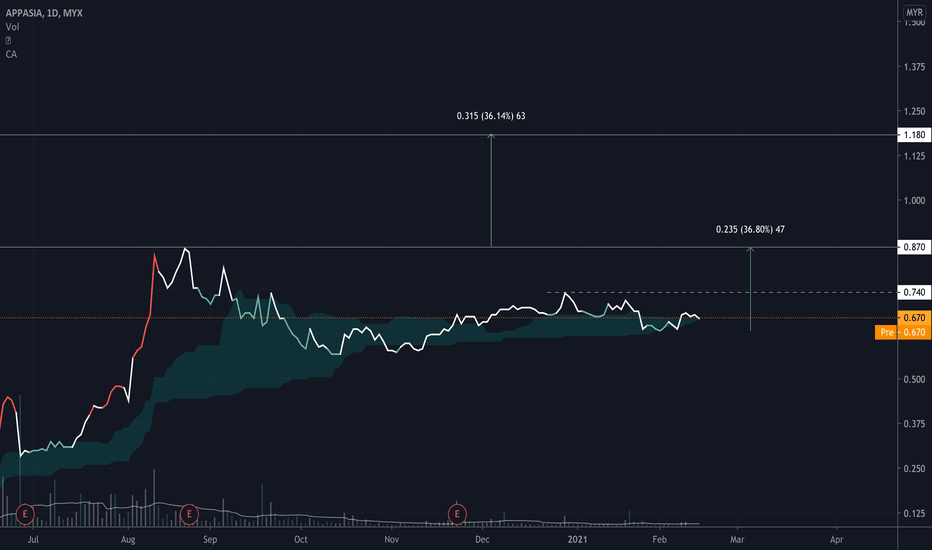932x550 pixels.
Task: Click the 0.235 (36.80%) 47 measurement label
Action: pyautogui.click(x=750, y=229)
